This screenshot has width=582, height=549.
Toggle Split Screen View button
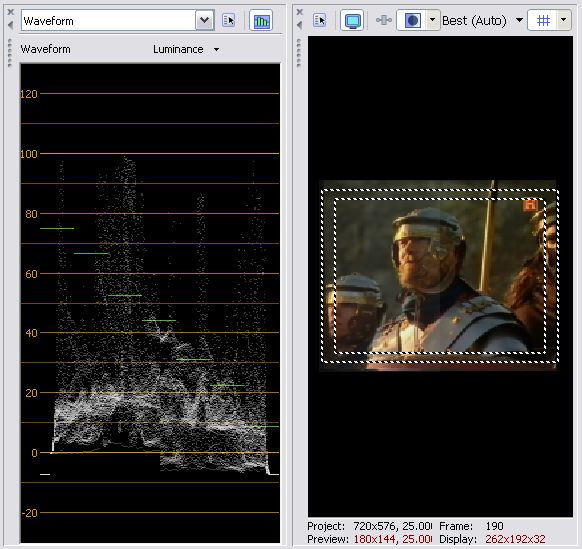click(x=412, y=20)
